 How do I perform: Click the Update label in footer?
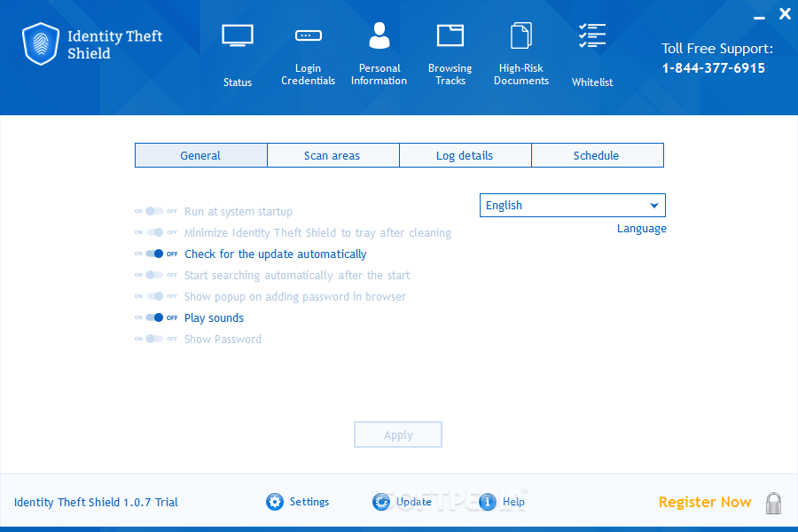(x=414, y=502)
